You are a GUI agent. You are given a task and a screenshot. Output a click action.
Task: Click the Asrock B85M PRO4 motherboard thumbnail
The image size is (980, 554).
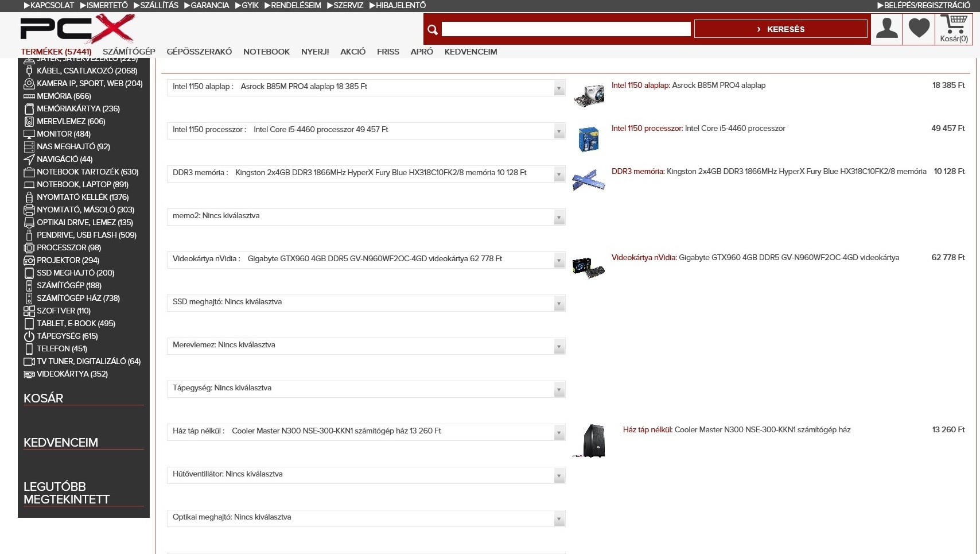click(x=589, y=95)
